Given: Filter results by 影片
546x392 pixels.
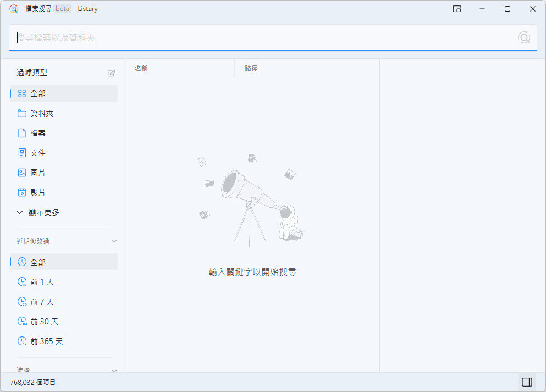Looking at the screenshot, I should (x=64, y=192).
